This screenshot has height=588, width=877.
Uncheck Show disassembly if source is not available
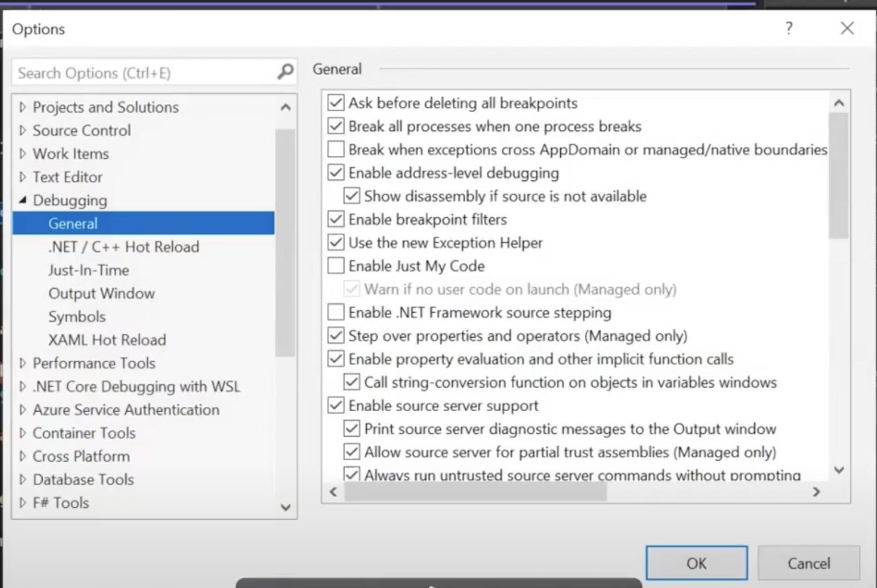[351, 196]
